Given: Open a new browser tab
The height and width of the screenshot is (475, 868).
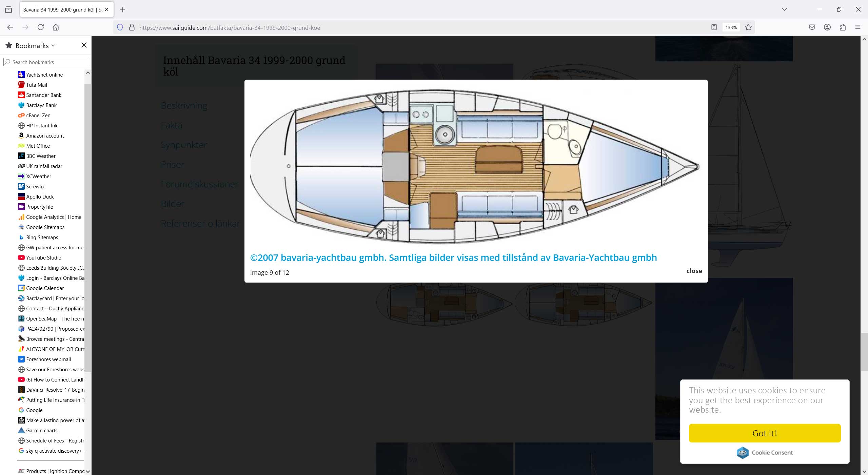Looking at the screenshot, I should [x=123, y=10].
